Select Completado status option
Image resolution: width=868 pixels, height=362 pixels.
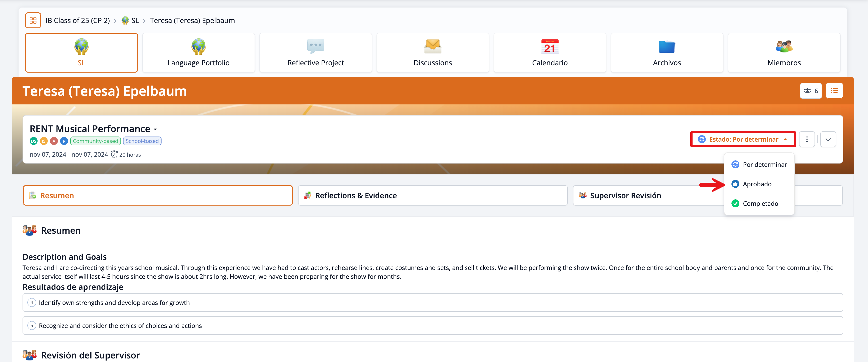[x=760, y=203]
